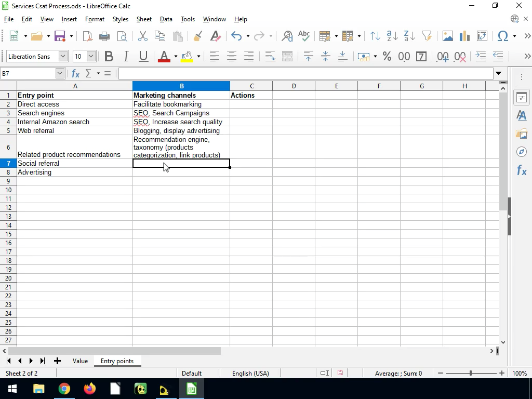The height and width of the screenshot is (399, 532).
Task: Click the document modified save indicator
Action: coord(340,373)
